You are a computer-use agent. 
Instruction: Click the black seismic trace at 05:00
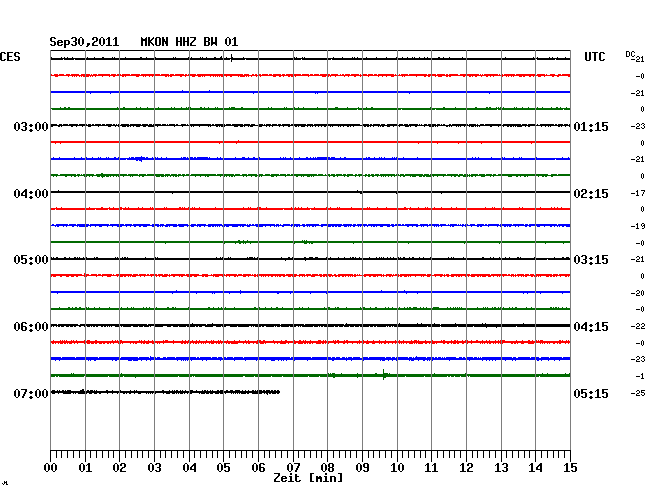coord(310,259)
